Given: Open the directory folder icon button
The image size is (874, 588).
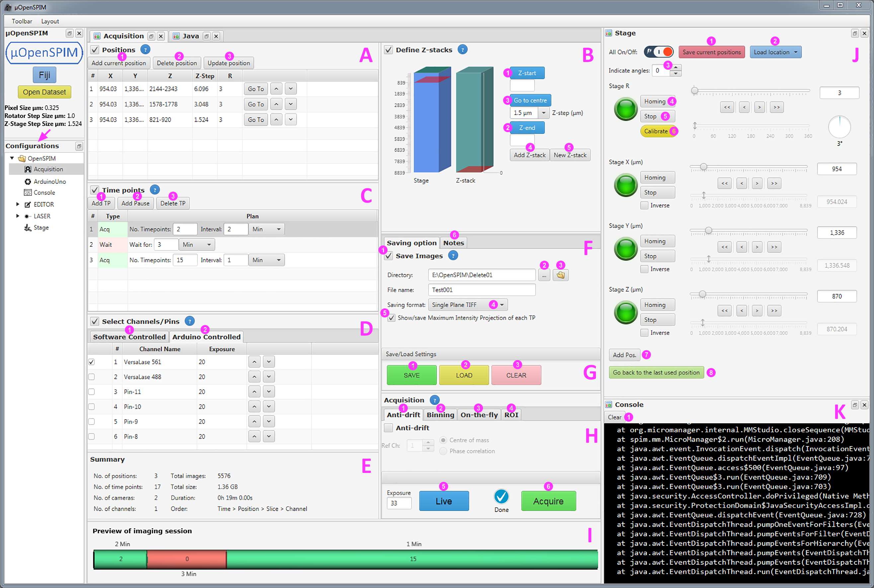Looking at the screenshot, I should pos(560,275).
